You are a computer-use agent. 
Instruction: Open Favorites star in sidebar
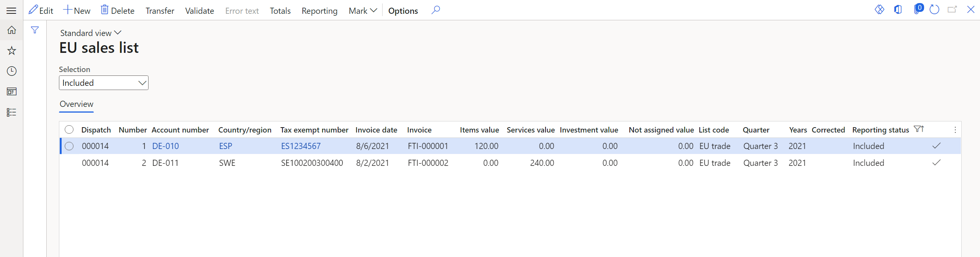point(11,51)
